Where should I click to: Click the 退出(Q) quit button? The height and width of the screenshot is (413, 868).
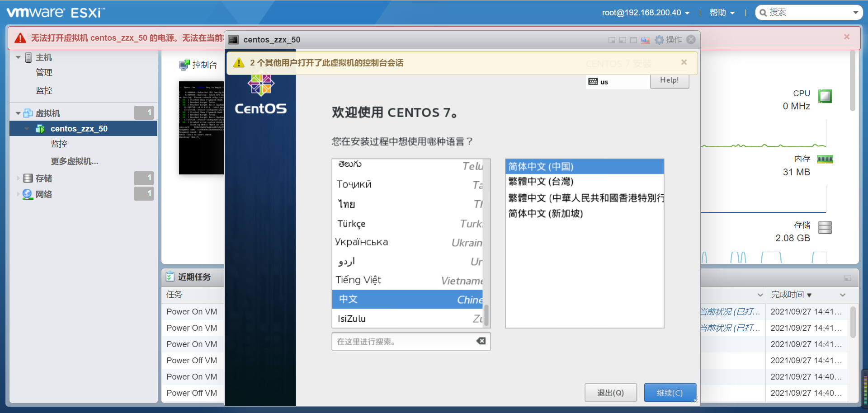611,393
